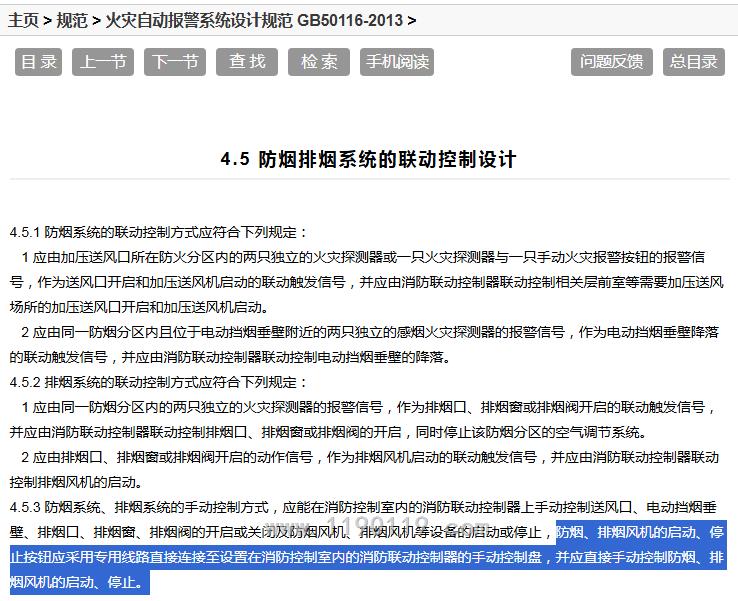The width and height of the screenshot is (738, 601).
Task: Open the 总目录 main catalog button
Action: (694, 62)
